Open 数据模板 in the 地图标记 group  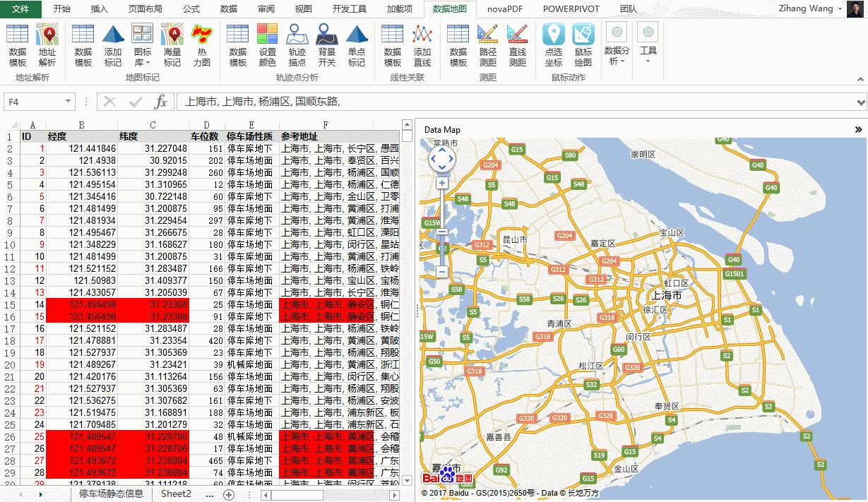83,45
